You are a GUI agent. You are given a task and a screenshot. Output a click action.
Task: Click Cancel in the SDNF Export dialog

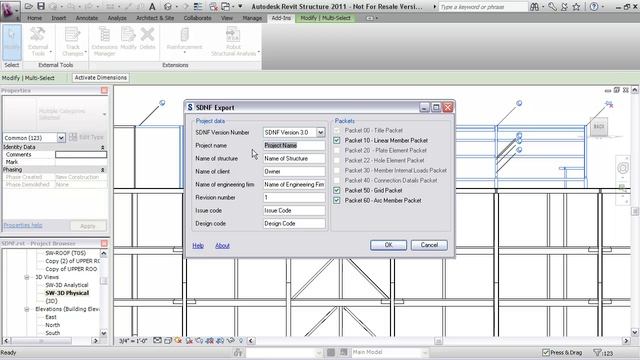click(429, 245)
